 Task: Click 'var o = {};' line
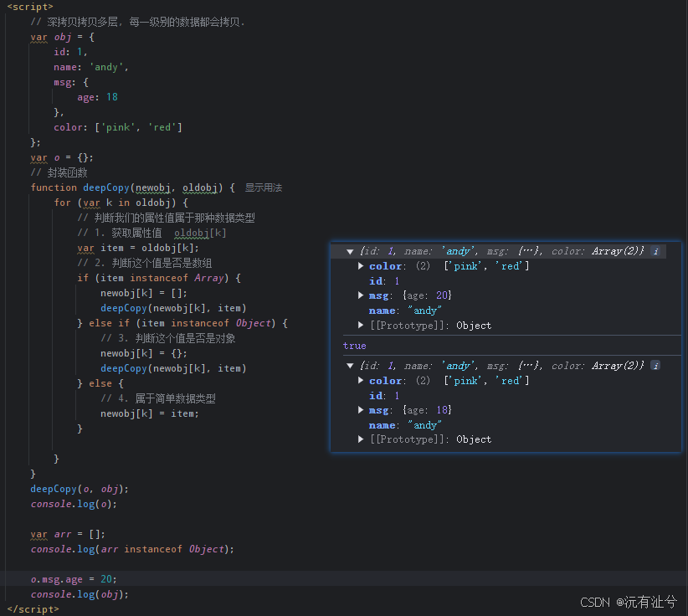pos(62,157)
